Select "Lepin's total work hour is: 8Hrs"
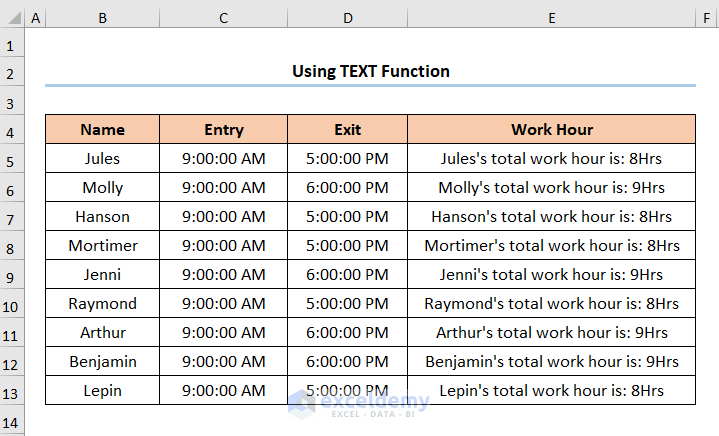The height and width of the screenshot is (436, 719). click(552, 390)
